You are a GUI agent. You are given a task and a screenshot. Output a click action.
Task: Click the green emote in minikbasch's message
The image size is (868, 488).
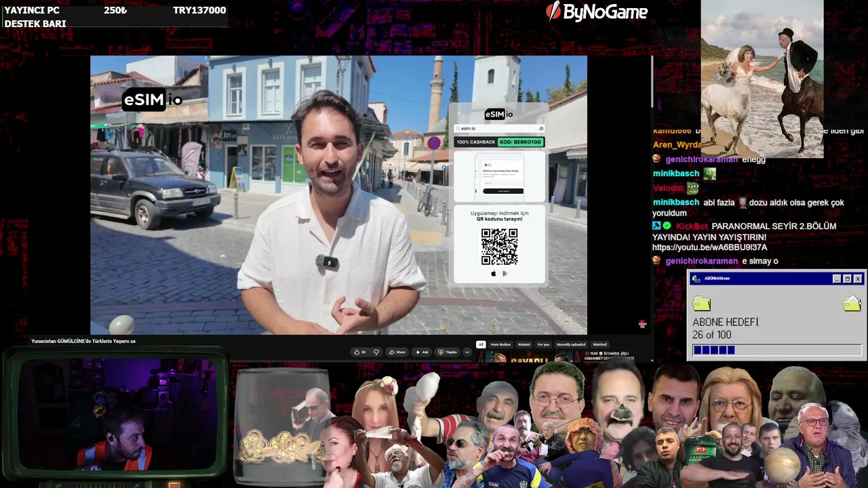[x=709, y=174]
